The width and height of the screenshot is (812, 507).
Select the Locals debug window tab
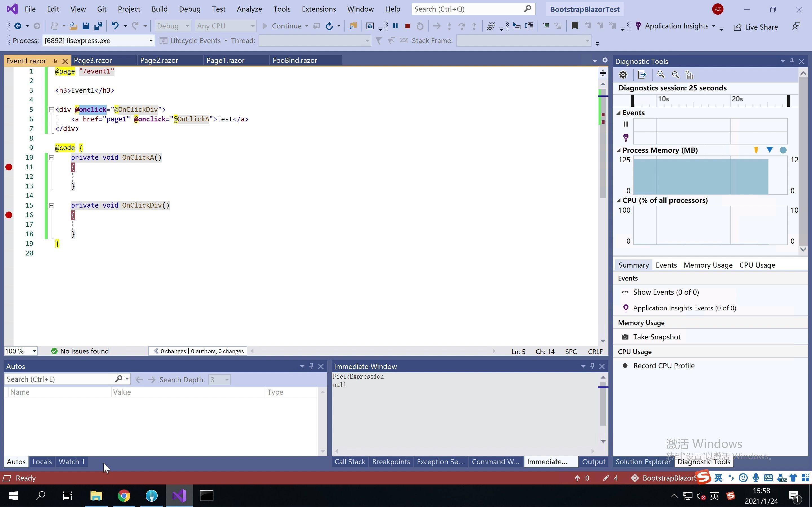pyautogui.click(x=41, y=461)
